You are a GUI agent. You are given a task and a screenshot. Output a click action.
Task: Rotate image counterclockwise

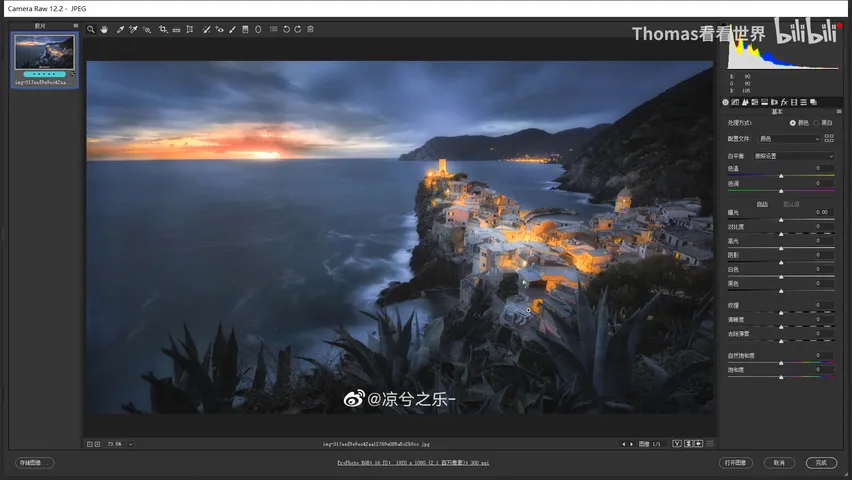pyautogui.click(x=286, y=29)
